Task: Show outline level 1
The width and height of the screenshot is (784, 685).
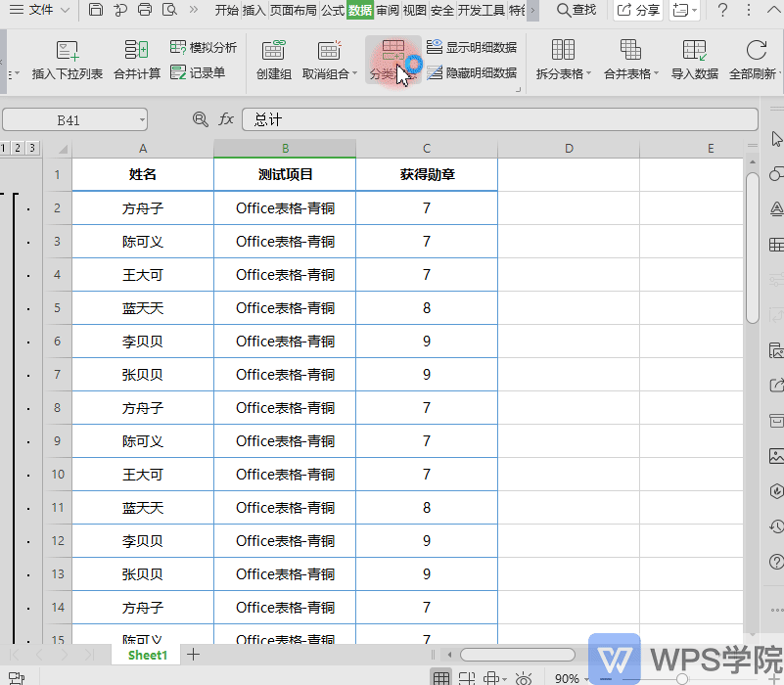Action: tap(4, 148)
